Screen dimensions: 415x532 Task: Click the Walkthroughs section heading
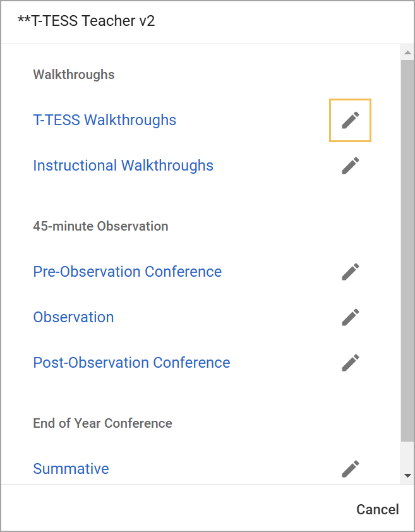tap(74, 75)
